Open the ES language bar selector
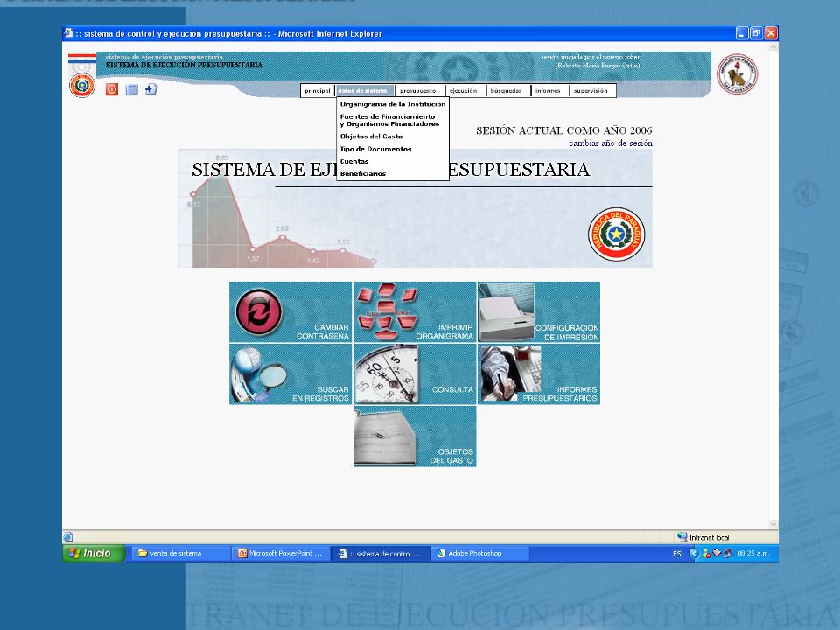840x630 pixels. point(677,554)
